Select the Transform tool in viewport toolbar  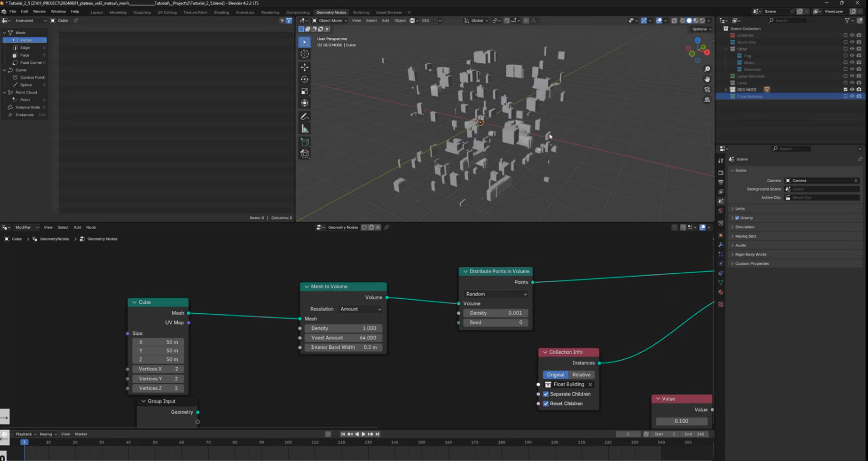tap(304, 103)
